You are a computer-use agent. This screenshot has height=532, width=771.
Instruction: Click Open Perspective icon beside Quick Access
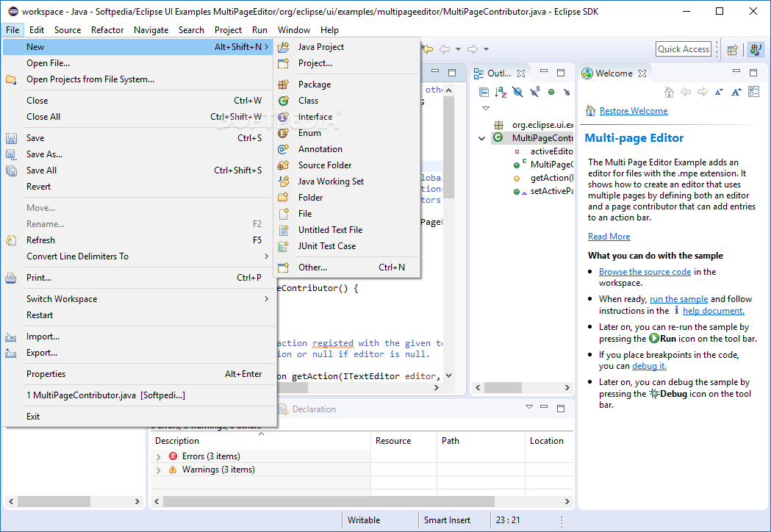(x=733, y=49)
